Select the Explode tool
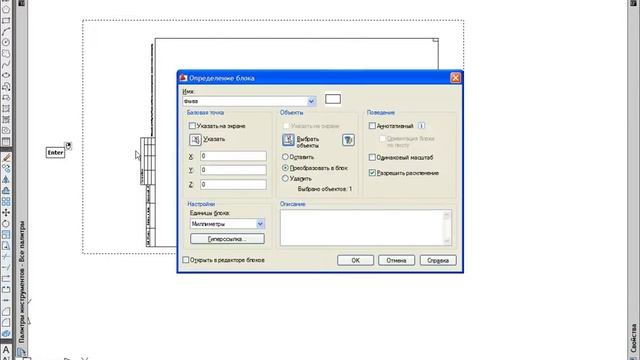 pyautogui.click(x=6, y=333)
